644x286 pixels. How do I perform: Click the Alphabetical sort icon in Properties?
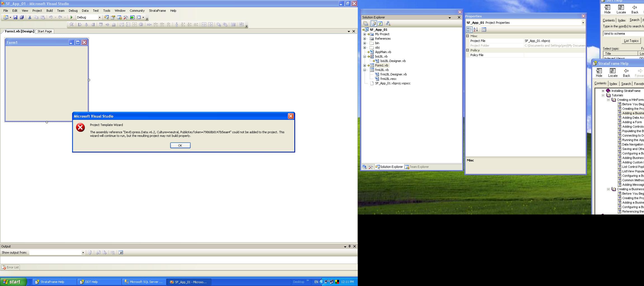476,30
